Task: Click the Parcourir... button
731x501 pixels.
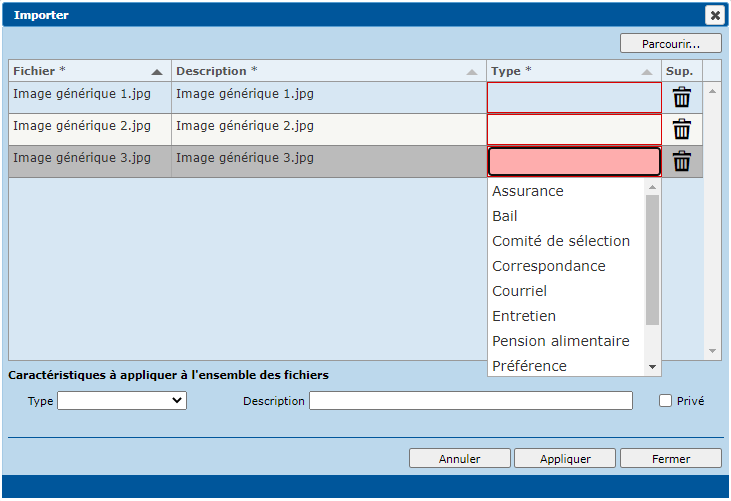Action: [670, 44]
